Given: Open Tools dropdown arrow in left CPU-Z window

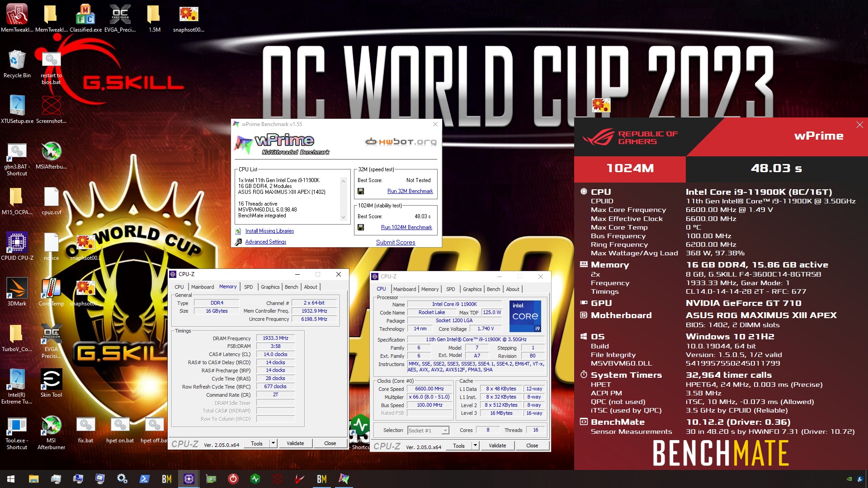Looking at the screenshot, I should [273, 443].
